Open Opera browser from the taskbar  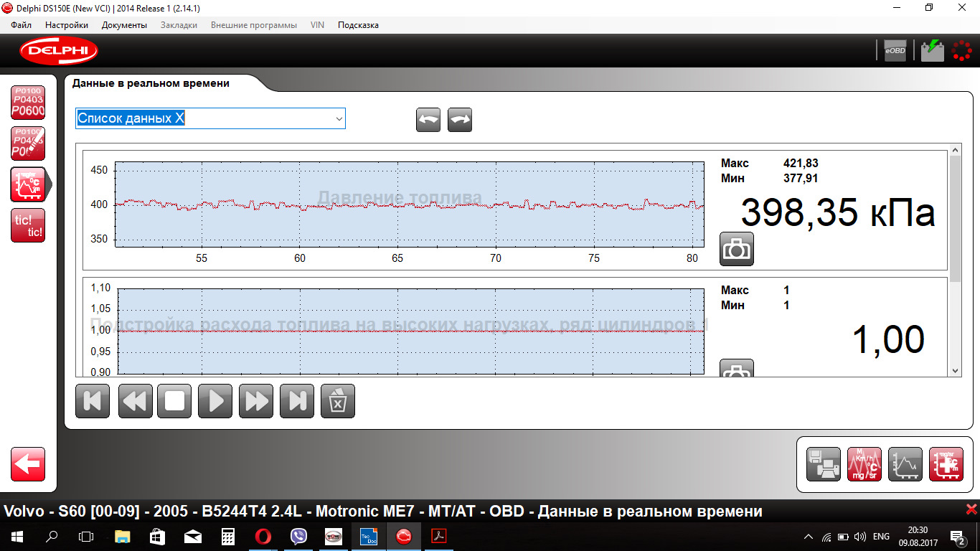pyautogui.click(x=263, y=536)
